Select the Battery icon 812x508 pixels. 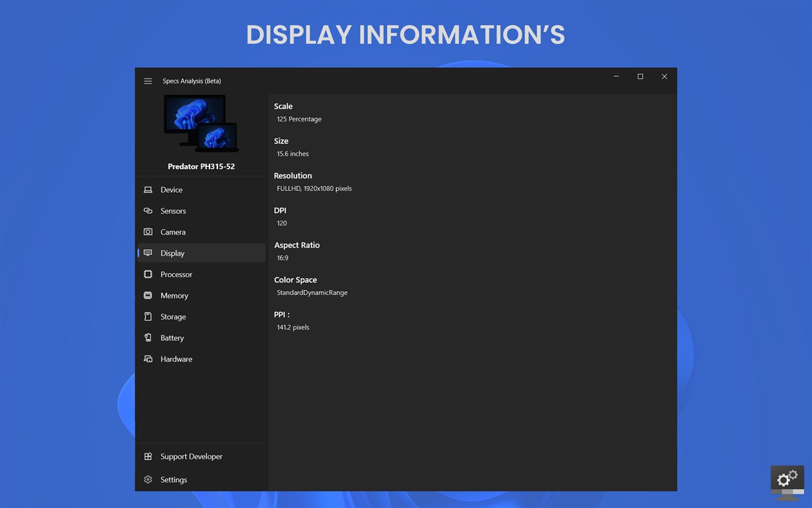pos(149,338)
